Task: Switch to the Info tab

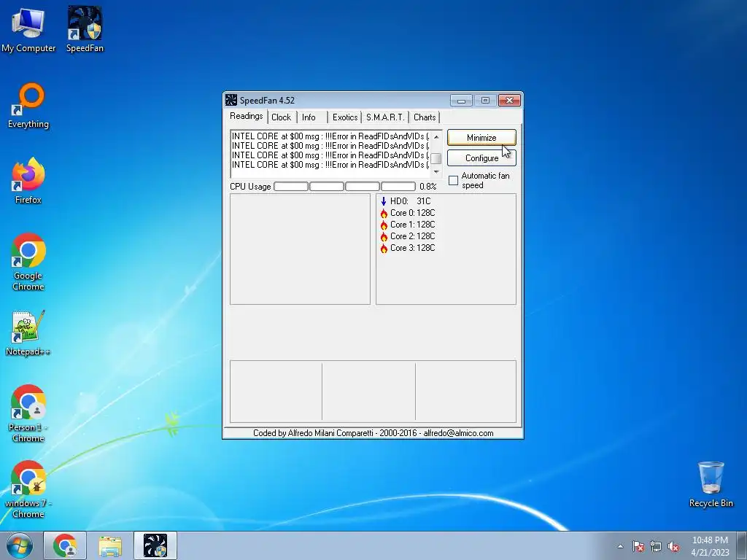Action: (309, 117)
